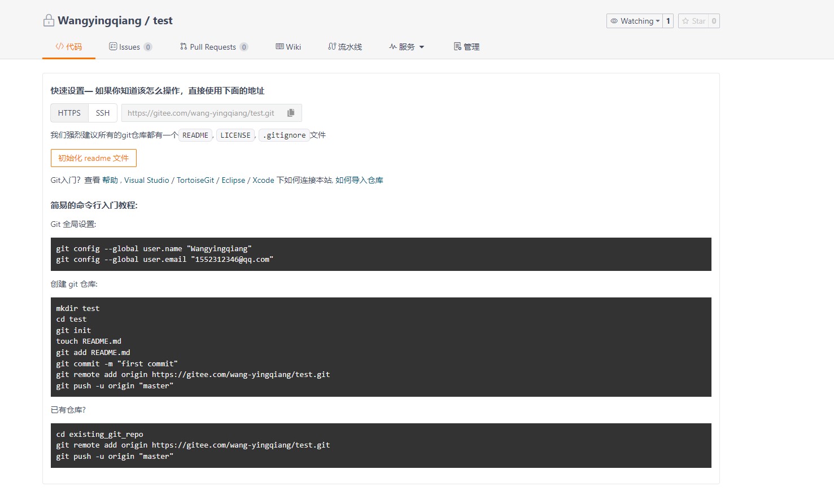Image resolution: width=834 pixels, height=504 pixels.
Task: Select the HTTPS protocol option
Action: (69, 113)
